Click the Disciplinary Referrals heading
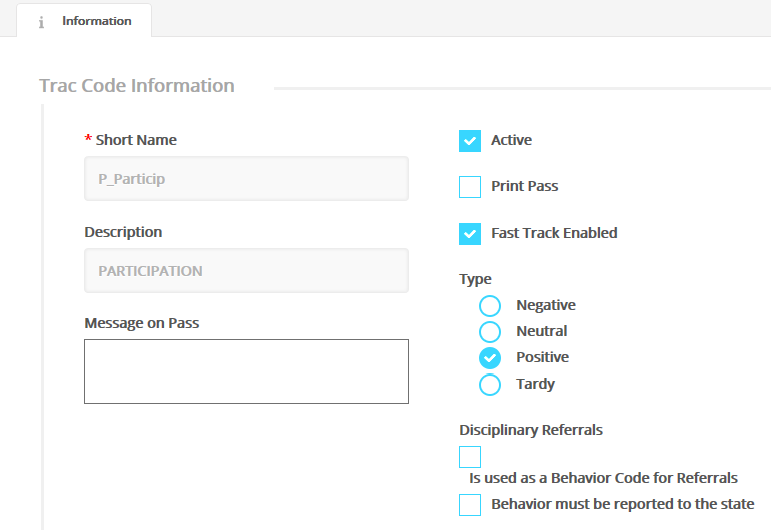 click(x=531, y=430)
